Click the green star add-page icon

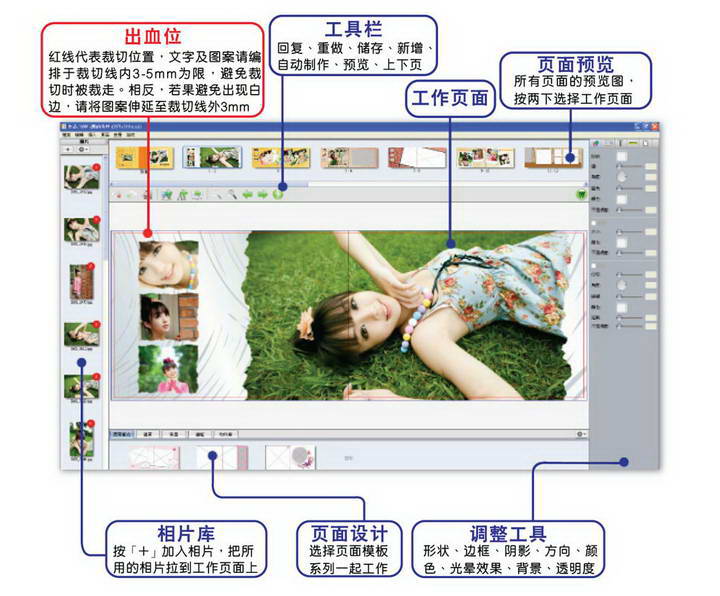click(167, 195)
